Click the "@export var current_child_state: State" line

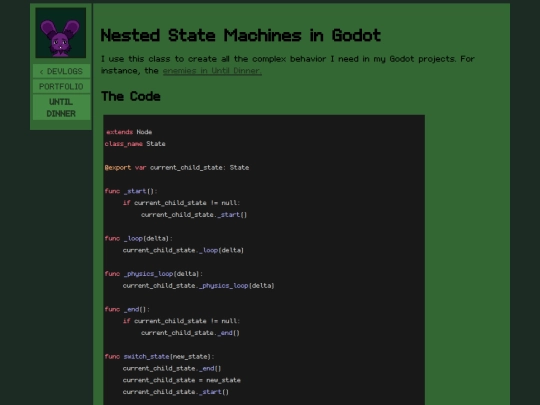pos(177,168)
